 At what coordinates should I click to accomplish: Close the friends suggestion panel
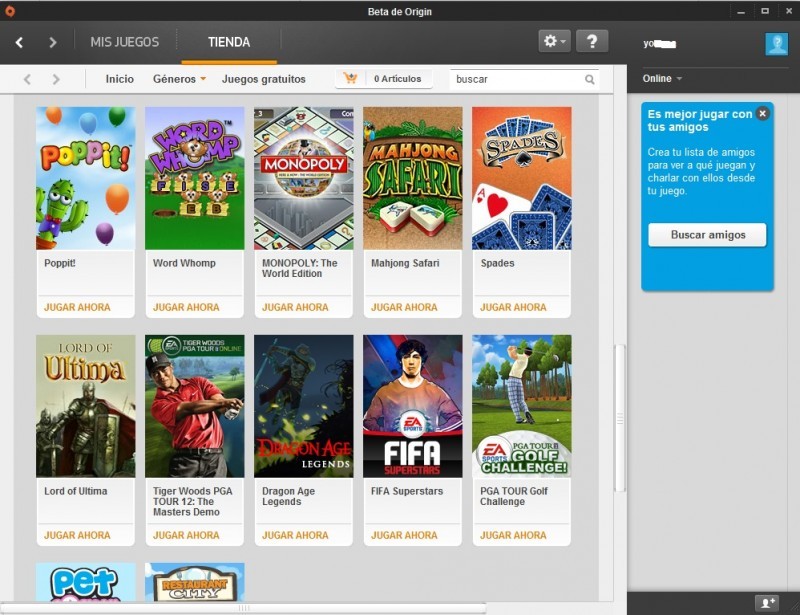coord(762,113)
